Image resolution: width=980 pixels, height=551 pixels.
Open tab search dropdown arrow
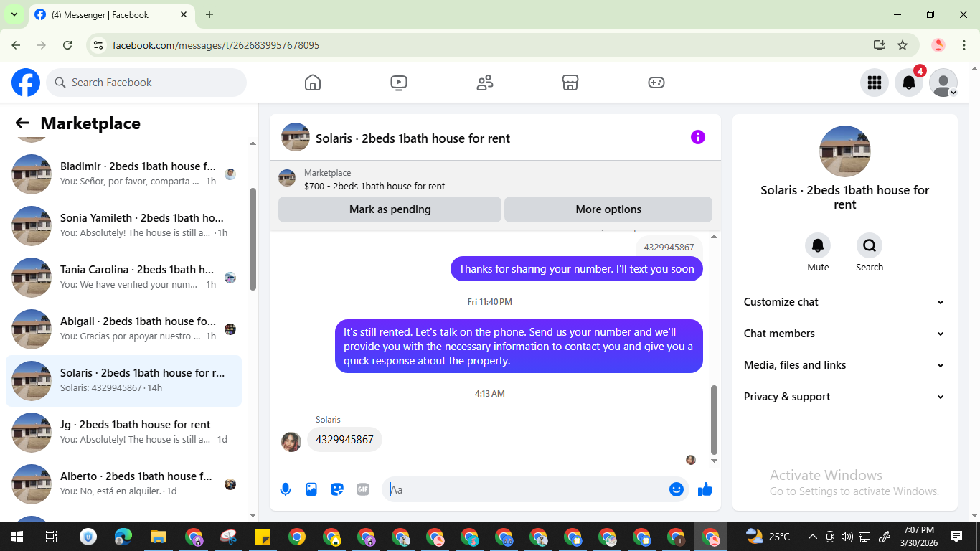click(14, 14)
